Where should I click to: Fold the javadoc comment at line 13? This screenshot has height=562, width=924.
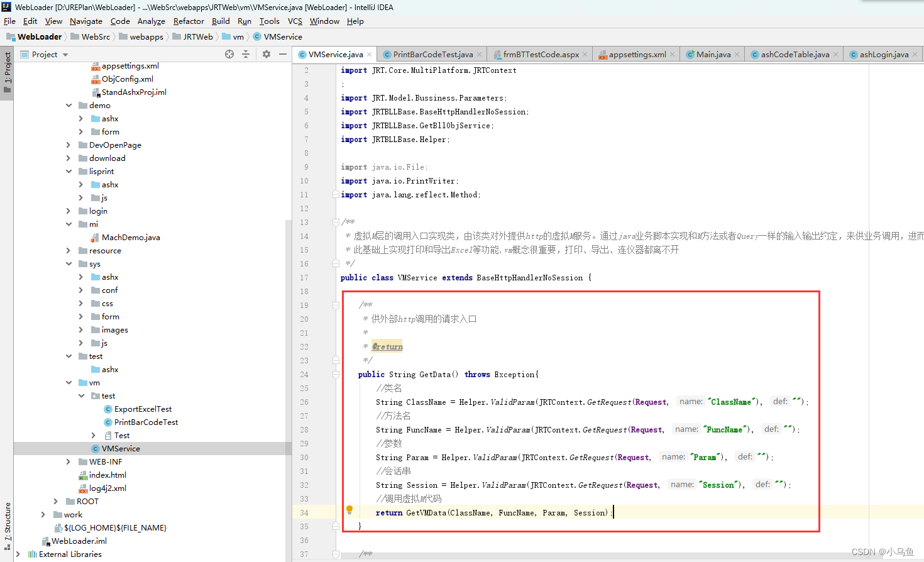click(x=336, y=222)
